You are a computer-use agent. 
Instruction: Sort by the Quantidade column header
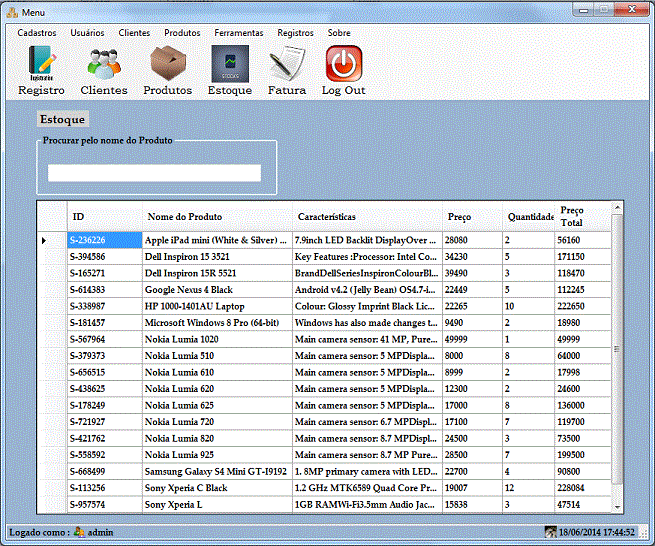coord(529,216)
